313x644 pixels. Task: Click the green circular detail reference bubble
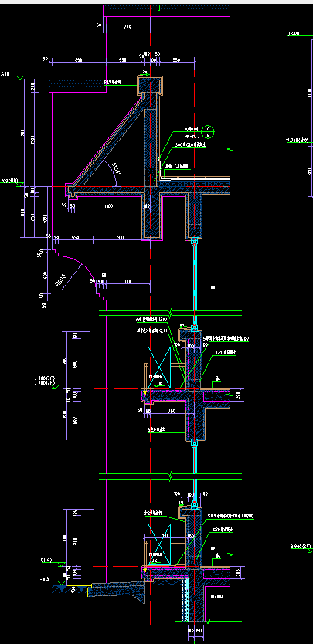(x=208, y=132)
